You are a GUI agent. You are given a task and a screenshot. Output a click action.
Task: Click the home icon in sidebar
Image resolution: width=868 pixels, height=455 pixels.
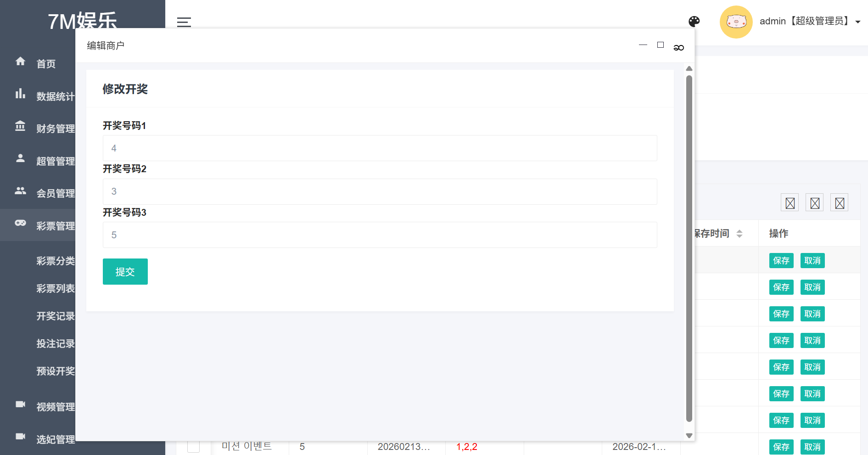(20, 61)
